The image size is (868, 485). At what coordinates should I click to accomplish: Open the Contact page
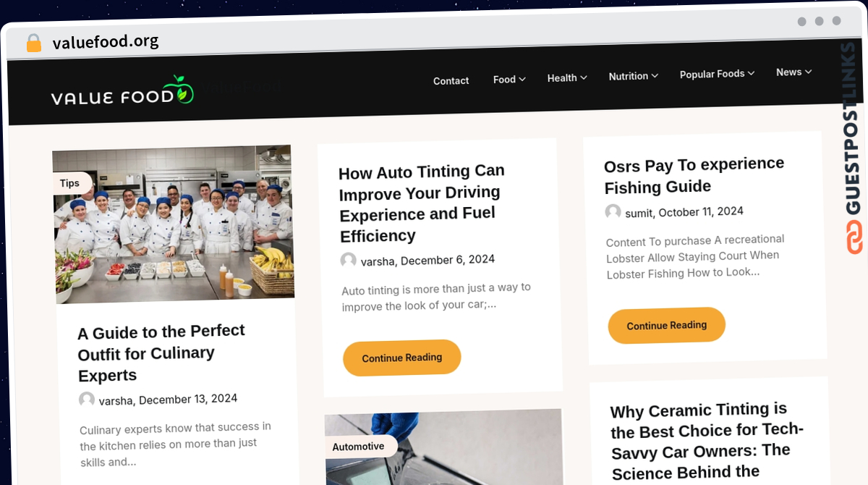point(451,81)
